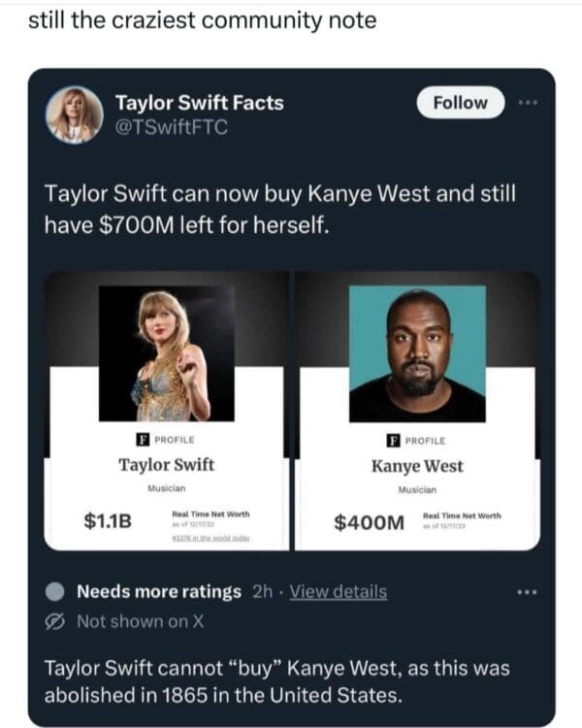Viewport: 582px width, 728px height.
Task: Click the Taylor Swift Facts profile avatar
Action: click(73, 116)
